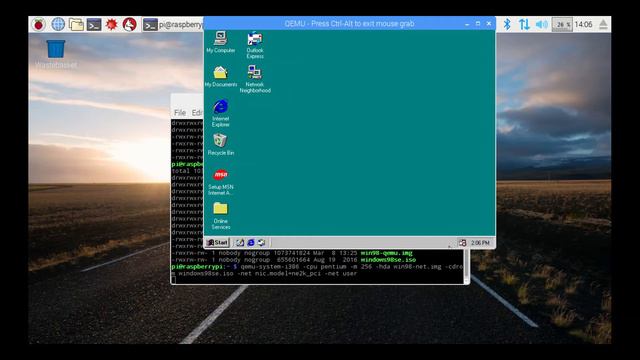This screenshot has width=640, height=360.
Task: Open the File menu in the terminal
Action: tap(180, 113)
